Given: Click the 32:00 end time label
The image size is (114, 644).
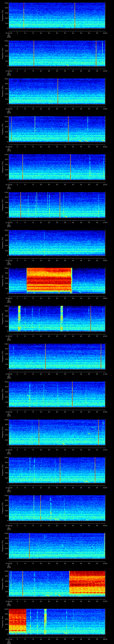Looking at the screenshot, I should (105, 33).
